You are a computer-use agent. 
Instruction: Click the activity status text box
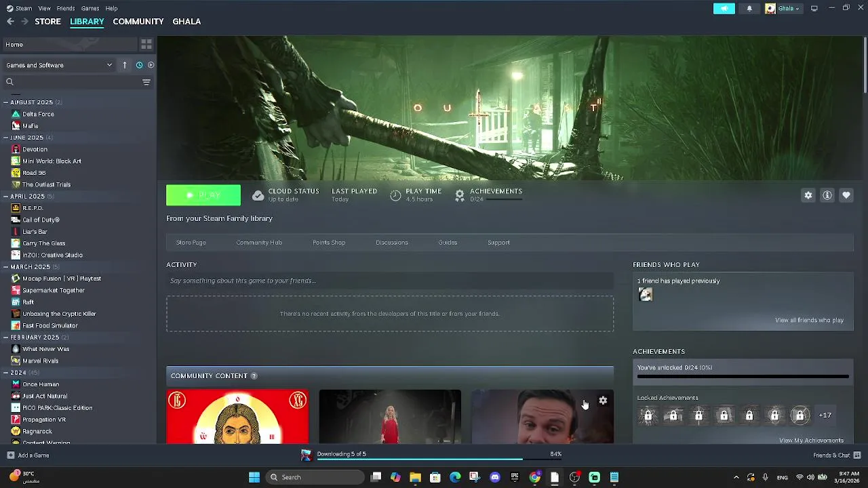point(390,281)
